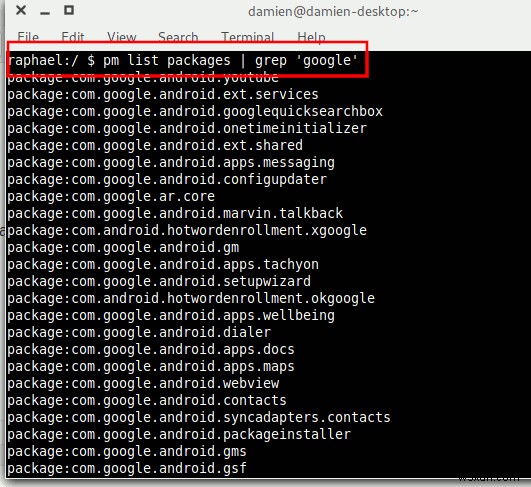Screen dimensions: 531x487
Task: Select the onetimeinitializer package line
Action: [x=187, y=128]
